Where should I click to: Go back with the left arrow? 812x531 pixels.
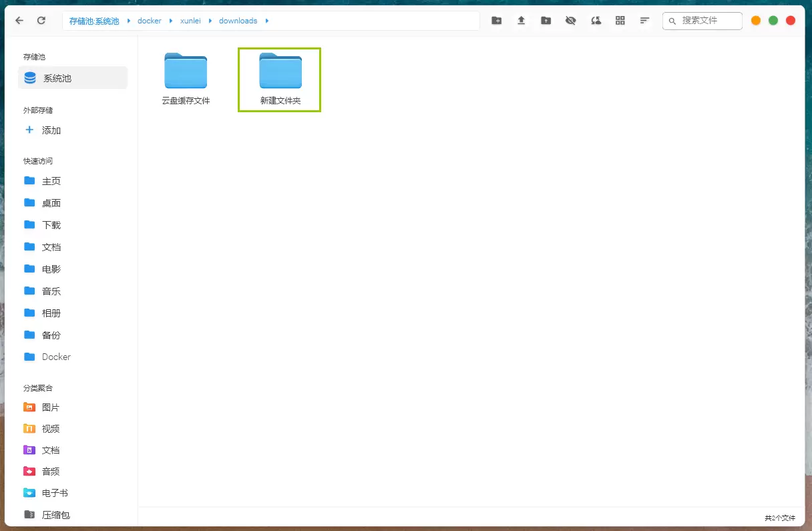coord(19,21)
